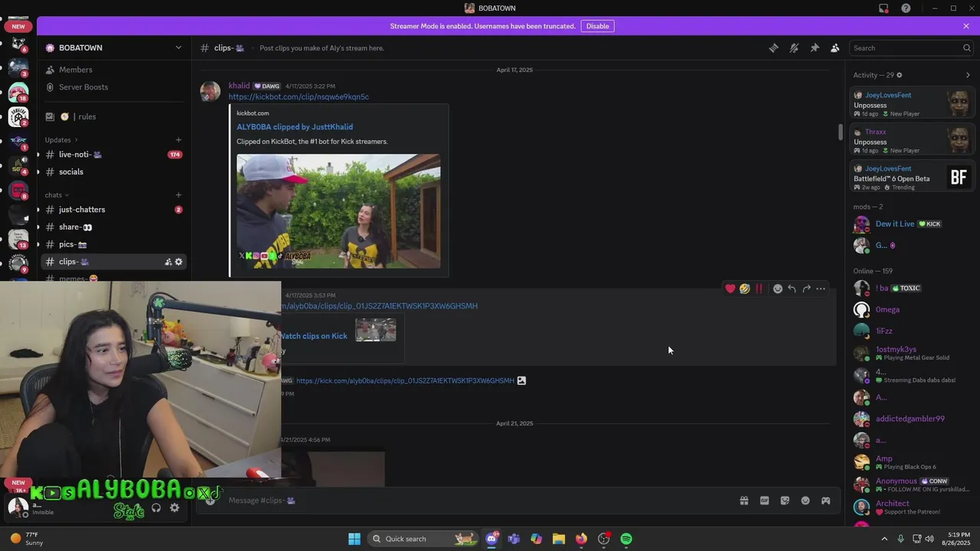The height and width of the screenshot is (551, 980).
Task: Open the share channel
Action: pos(115,227)
